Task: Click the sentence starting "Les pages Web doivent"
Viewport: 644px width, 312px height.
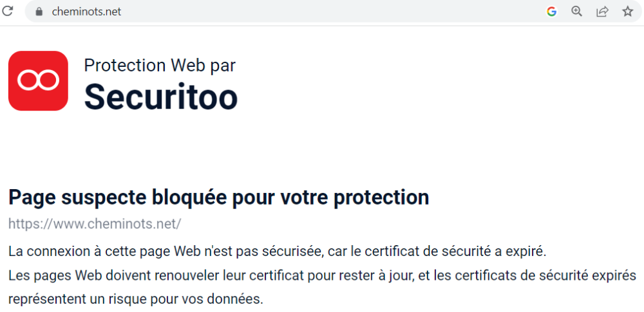Action: point(322,275)
